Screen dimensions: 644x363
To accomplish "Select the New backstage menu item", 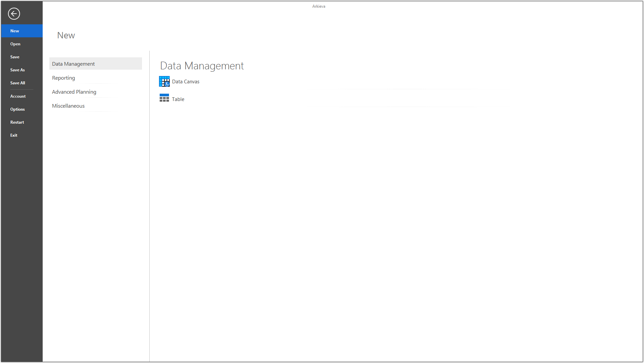I will (22, 31).
